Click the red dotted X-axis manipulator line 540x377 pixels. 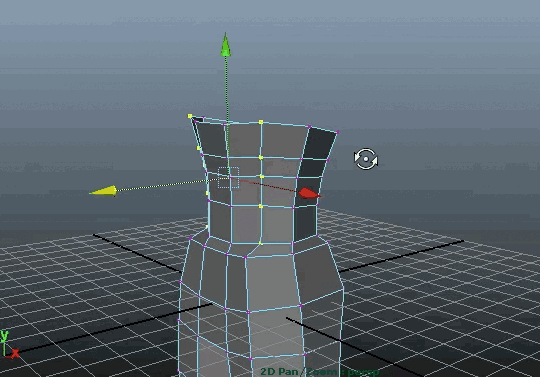(x=269, y=185)
